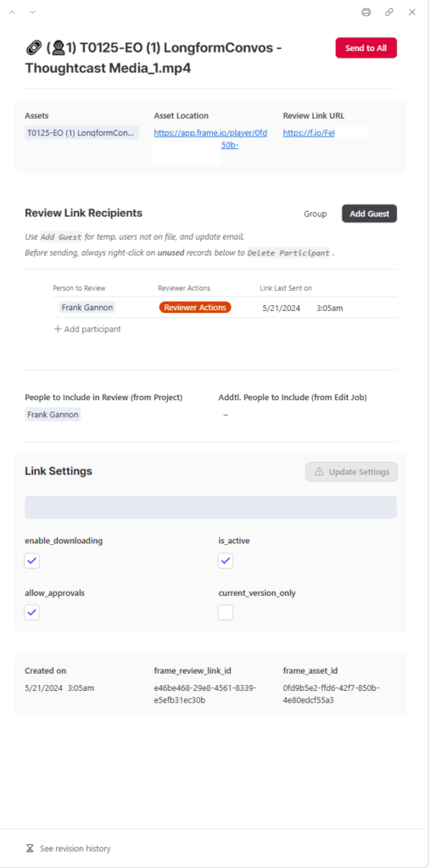
Task: Go to next record using down chevron
Action: (32, 12)
